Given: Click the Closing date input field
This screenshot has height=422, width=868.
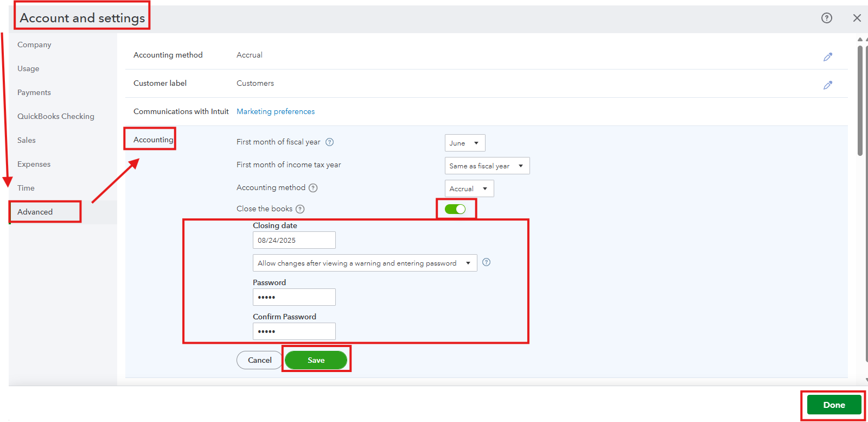Looking at the screenshot, I should point(293,240).
